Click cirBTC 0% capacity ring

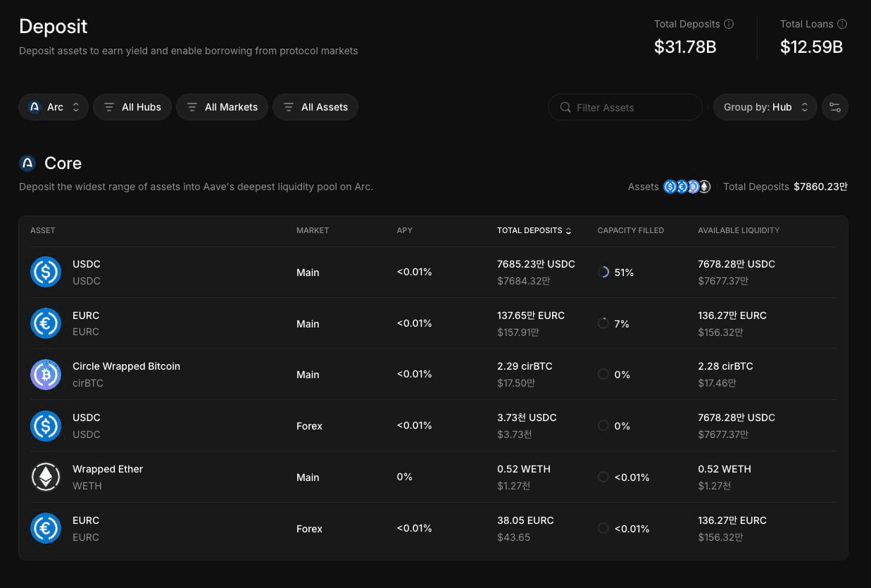[x=603, y=374]
